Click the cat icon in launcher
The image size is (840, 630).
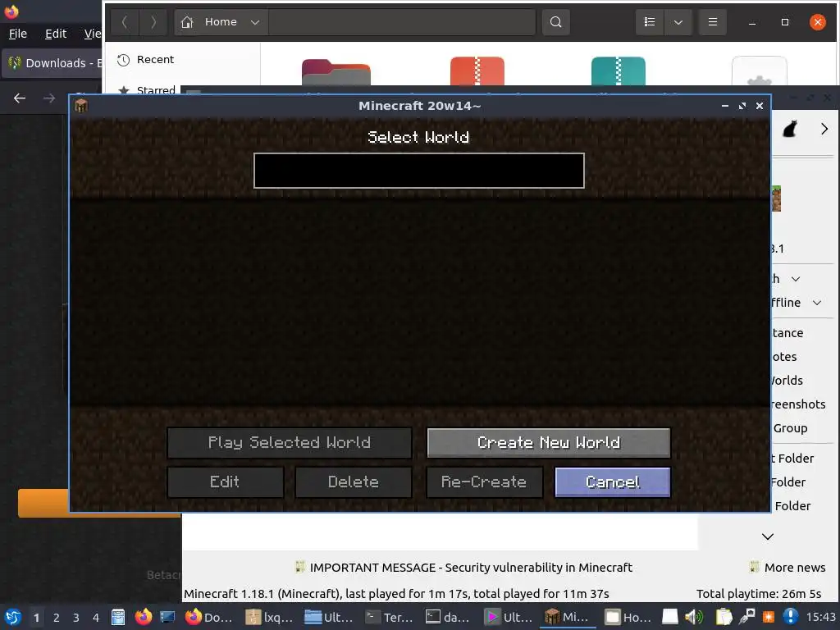[790, 129]
